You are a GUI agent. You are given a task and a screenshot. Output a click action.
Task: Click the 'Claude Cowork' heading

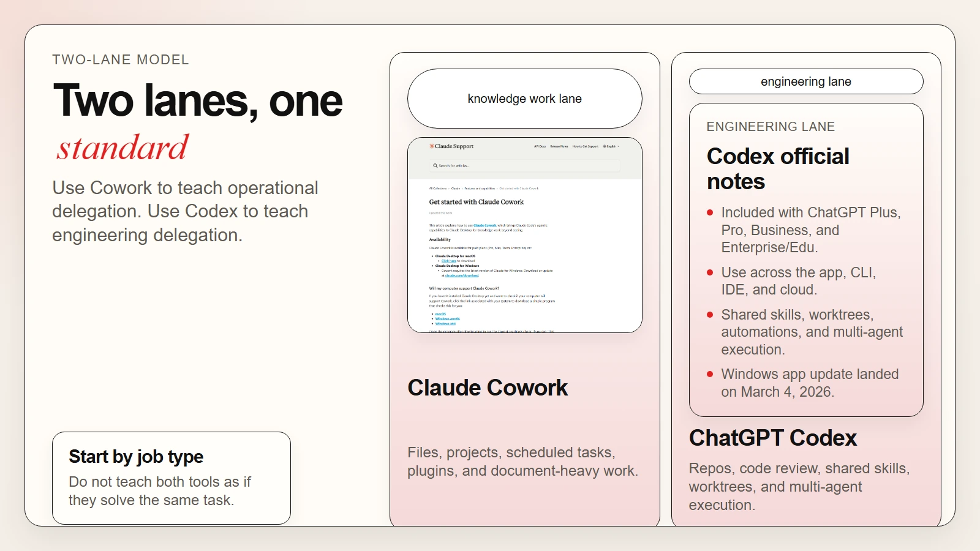pos(488,388)
